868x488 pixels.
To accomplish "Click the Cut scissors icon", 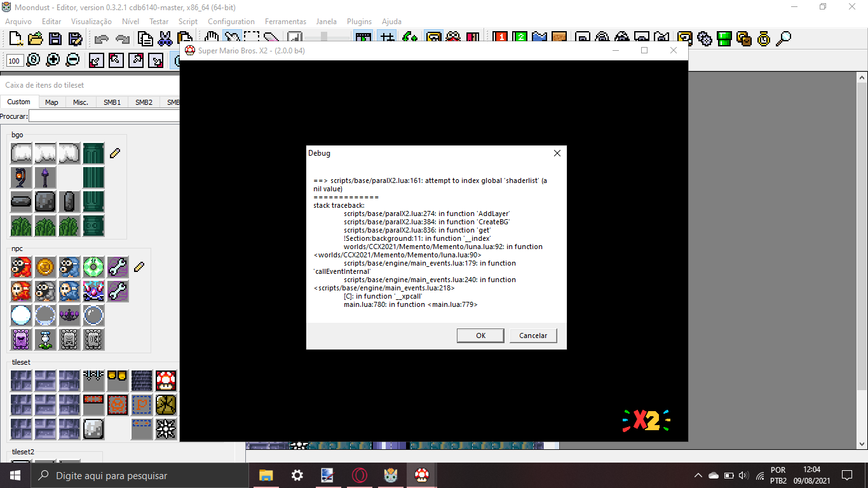I will pyautogui.click(x=165, y=38).
